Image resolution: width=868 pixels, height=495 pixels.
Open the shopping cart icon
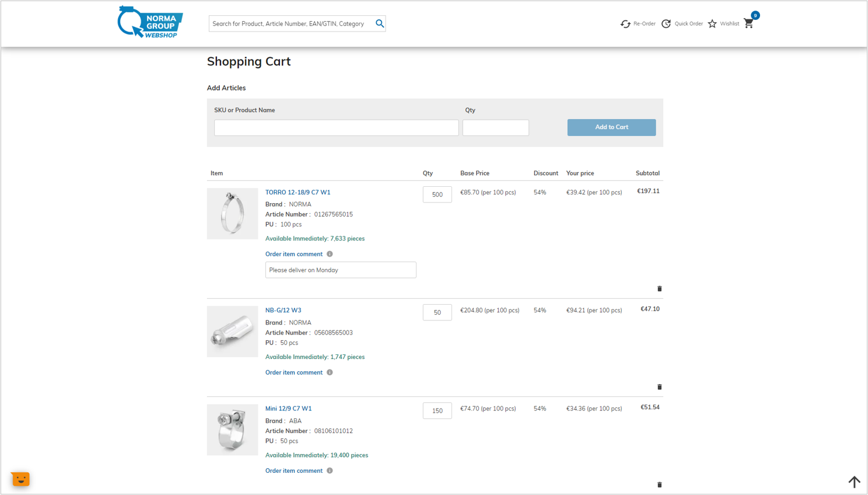click(748, 24)
